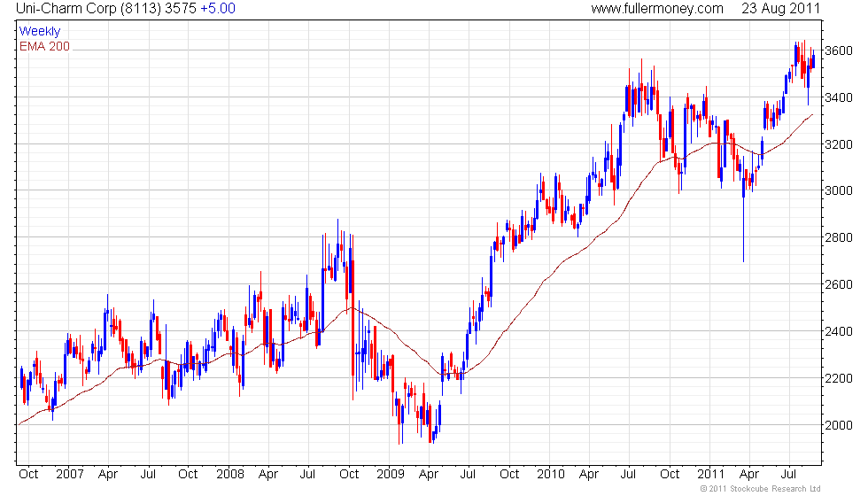Open the www.fullermoney.com link text

click(656, 8)
